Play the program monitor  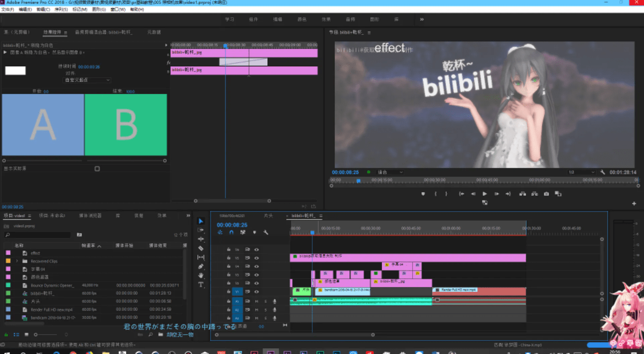(x=485, y=194)
